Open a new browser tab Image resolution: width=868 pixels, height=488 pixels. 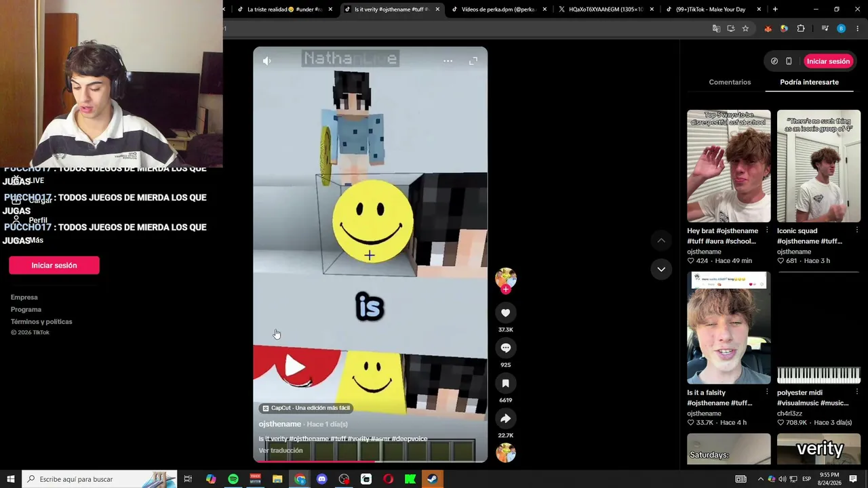(775, 9)
